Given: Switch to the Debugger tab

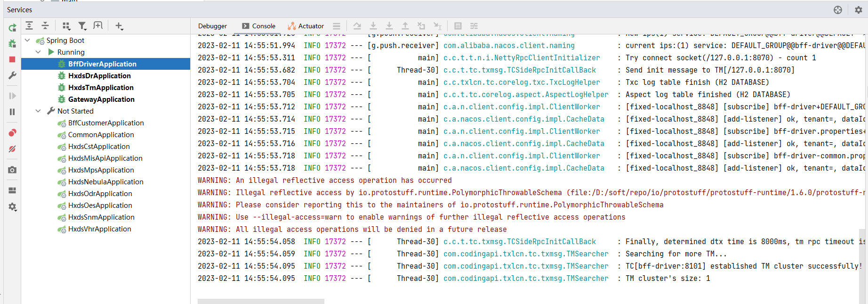Looking at the screenshot, I should [212, 26].
